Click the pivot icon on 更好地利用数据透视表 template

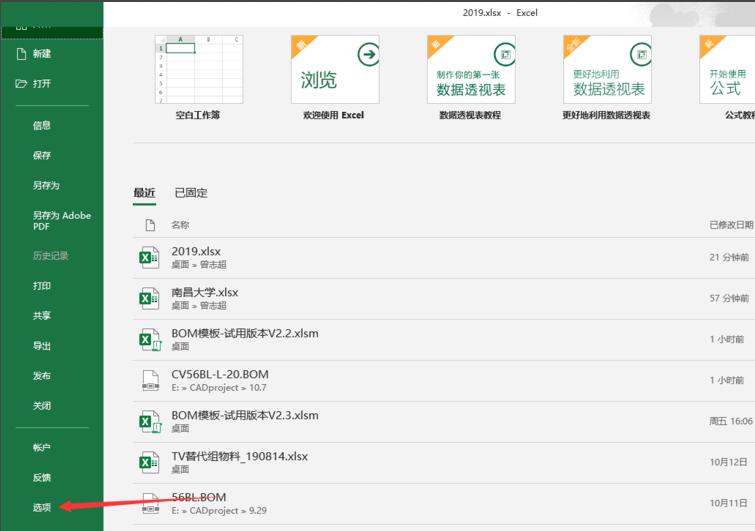tap(641, 54)
